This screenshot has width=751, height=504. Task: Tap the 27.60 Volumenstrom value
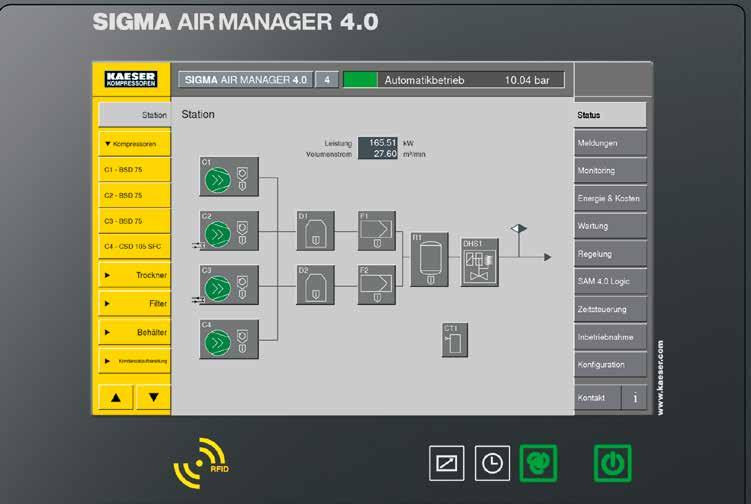click(x=378, y=154)
